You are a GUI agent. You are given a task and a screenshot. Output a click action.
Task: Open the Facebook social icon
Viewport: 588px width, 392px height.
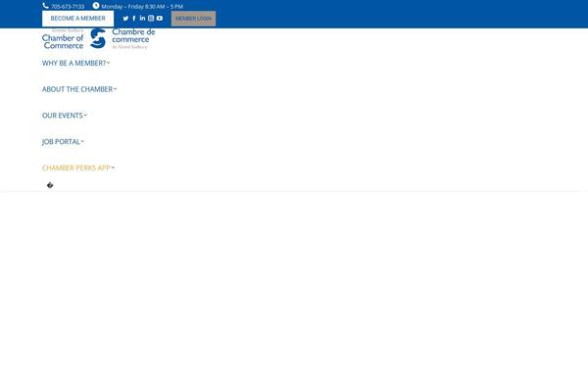pyautogui.click(x=134, y=18)
